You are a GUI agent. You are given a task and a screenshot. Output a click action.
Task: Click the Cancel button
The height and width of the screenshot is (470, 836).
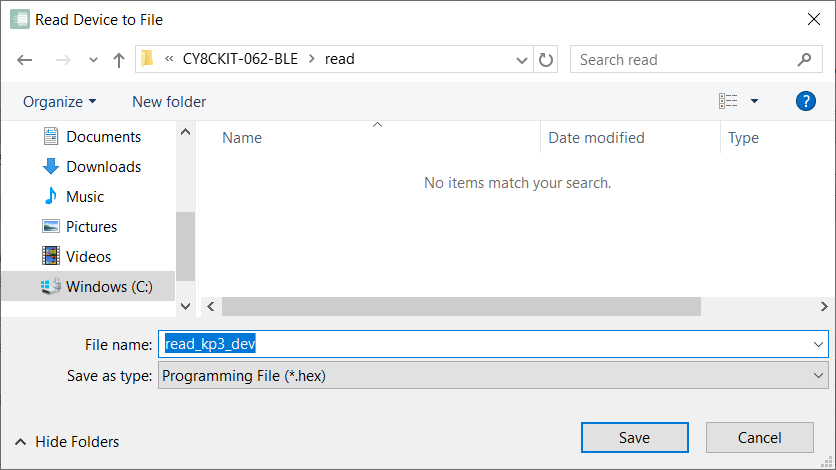[x=759, y=438]
